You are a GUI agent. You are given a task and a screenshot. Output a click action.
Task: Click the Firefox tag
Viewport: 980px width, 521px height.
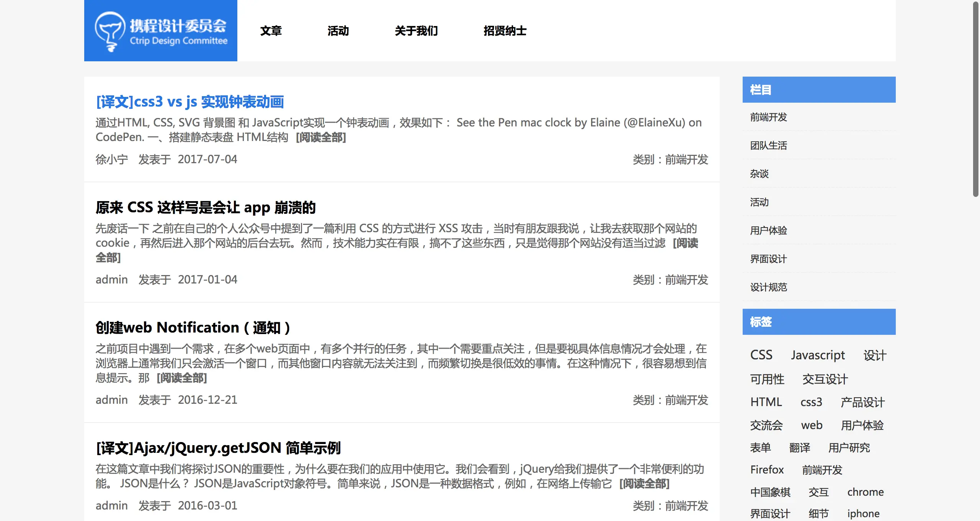pos(767,470)
